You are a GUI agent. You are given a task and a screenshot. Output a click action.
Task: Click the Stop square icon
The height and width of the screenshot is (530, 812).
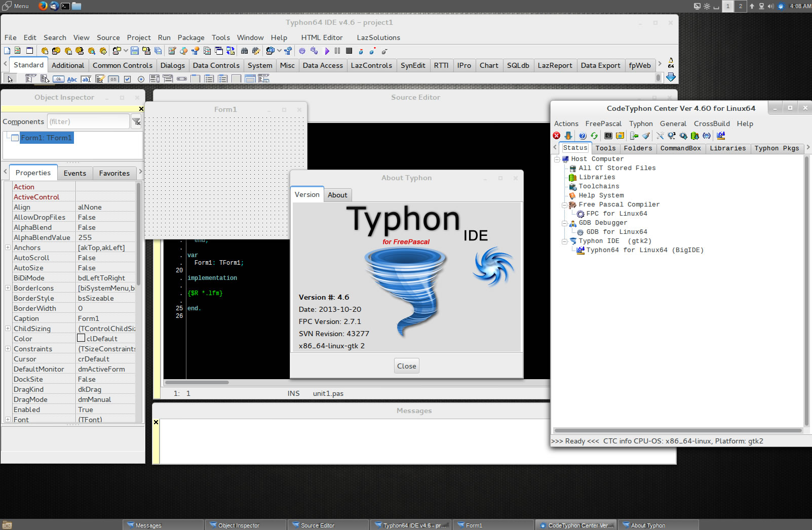click(x=349, y=51)
